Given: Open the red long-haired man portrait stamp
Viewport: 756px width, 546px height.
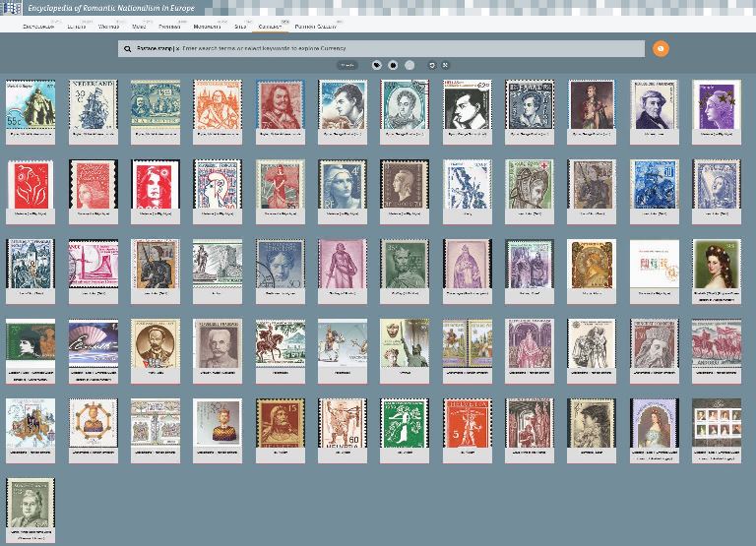Looking at the screenshot, I should click(x=281, y=105).
